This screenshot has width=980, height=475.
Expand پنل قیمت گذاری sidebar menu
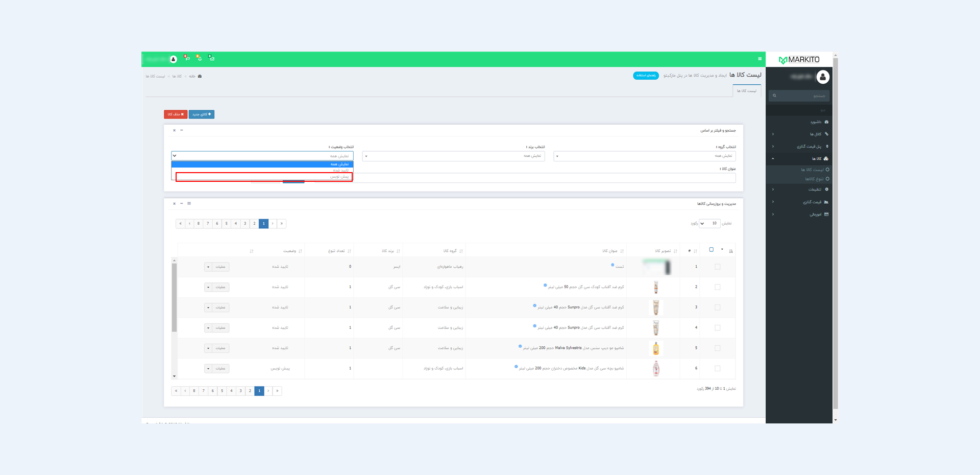799,147
